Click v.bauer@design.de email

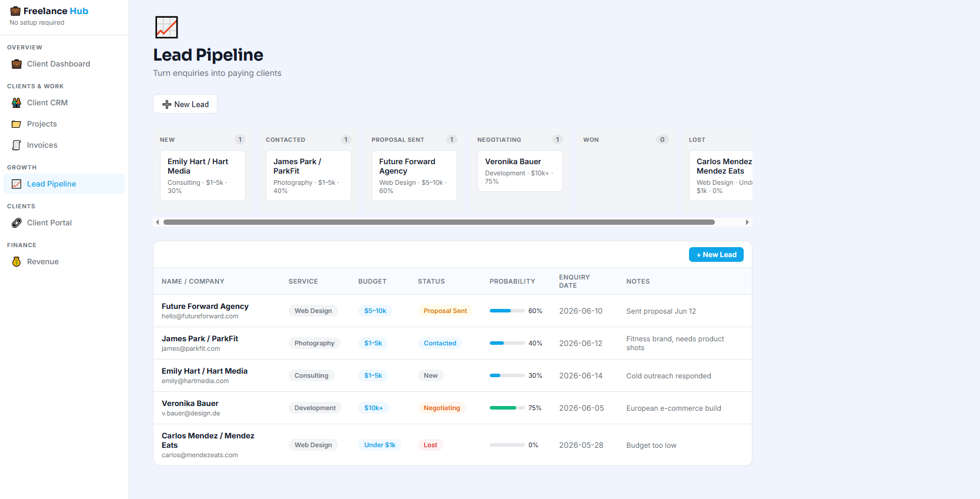point(191,414)
